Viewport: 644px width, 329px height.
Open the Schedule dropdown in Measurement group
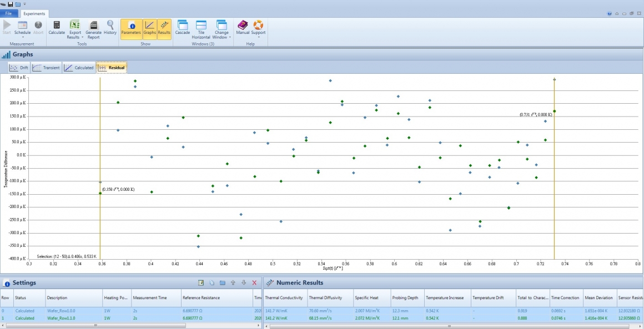coord(23,29)
